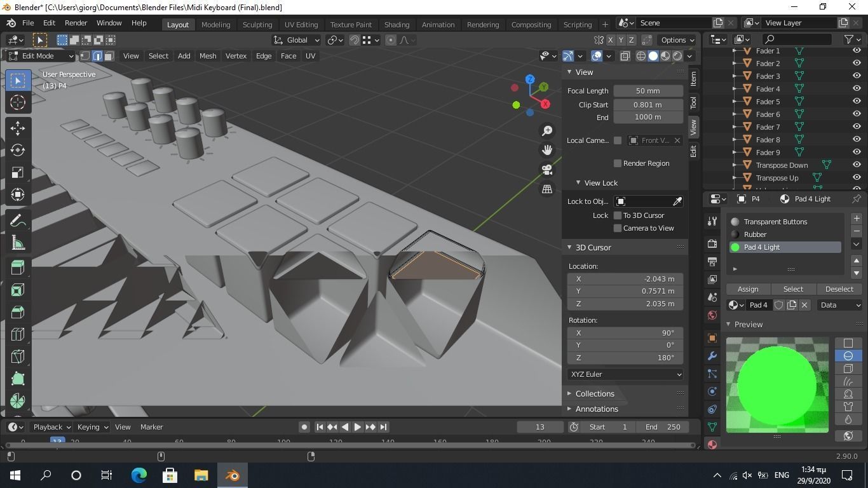Hide Fader 3 in the outliner
The height and width of the screenshot is (488, 868).
(857, 76)
